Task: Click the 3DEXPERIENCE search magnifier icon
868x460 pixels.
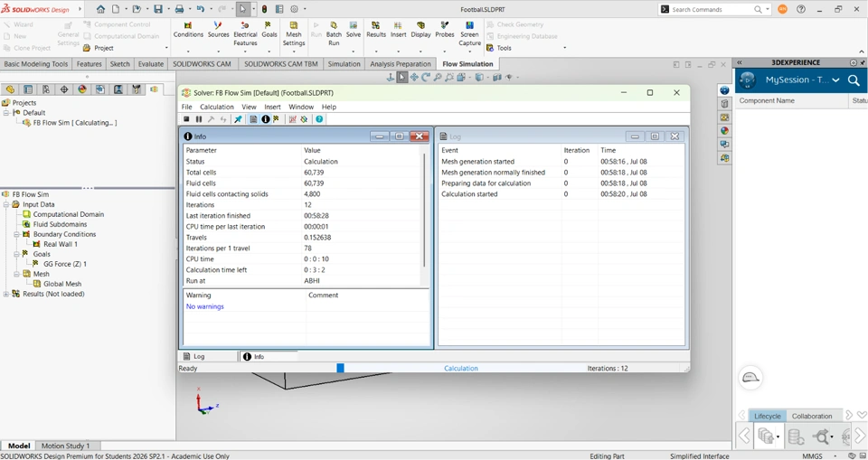Action: coord(854,80)
